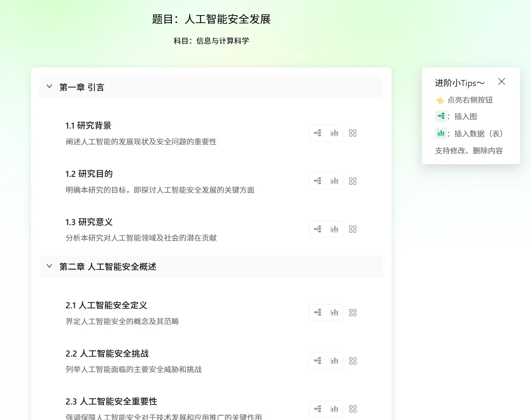This screenshot has height=420, width=531.
Task: Insert a diagram for 1.2 研究目的
Action: point(317,181)
